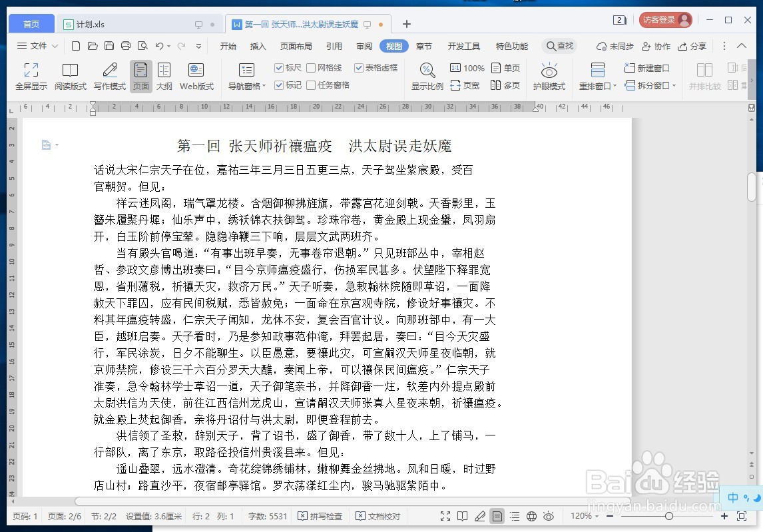
Task: Click the zoom out minus button
Action: (x=610, y=516)
